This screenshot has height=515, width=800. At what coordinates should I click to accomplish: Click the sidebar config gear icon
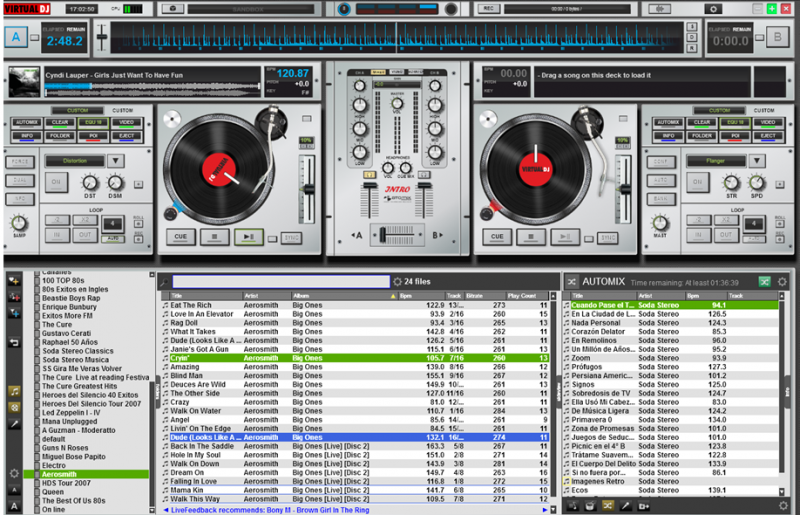pyautogui.click(x=14, y=474)
